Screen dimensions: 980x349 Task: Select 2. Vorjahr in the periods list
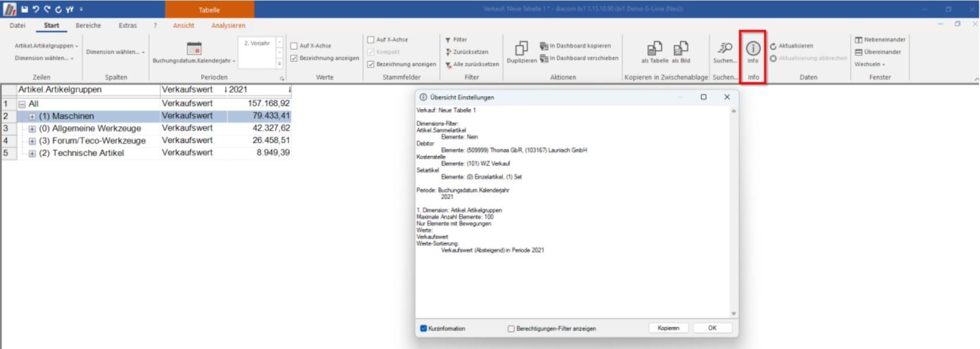coord(257,43)
